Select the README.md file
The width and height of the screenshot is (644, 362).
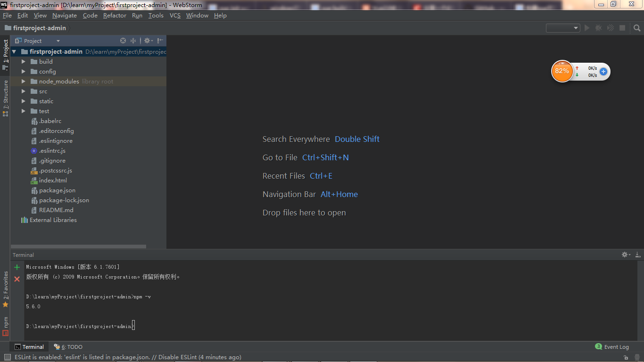tap(52, 210)
